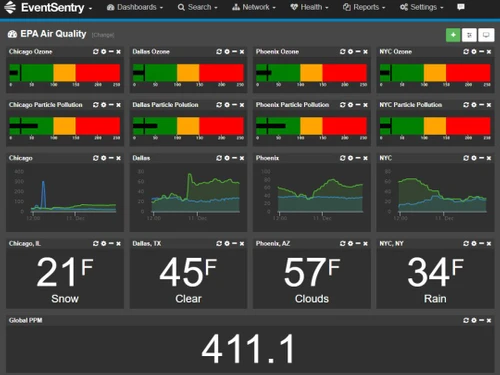
Task: Minimize the Global PPM widget
Action: [481, 320]
